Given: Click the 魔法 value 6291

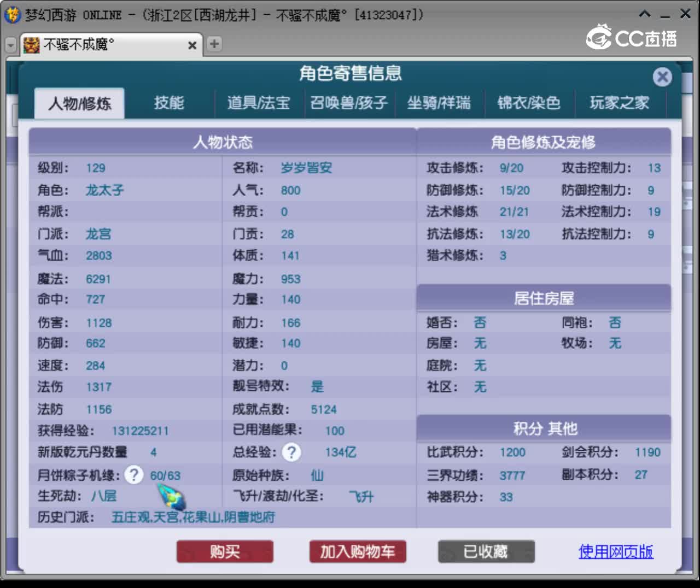Looking at the screenshot, I should (98, 279).
